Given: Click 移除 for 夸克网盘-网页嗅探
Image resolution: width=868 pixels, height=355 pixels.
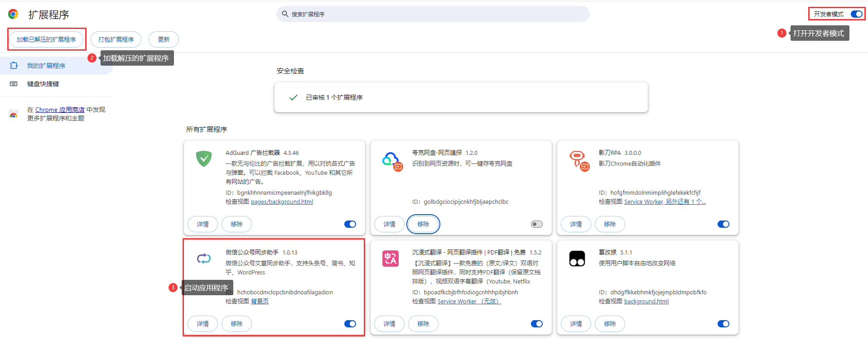Looking at the screenshot, I should (423, 224).
